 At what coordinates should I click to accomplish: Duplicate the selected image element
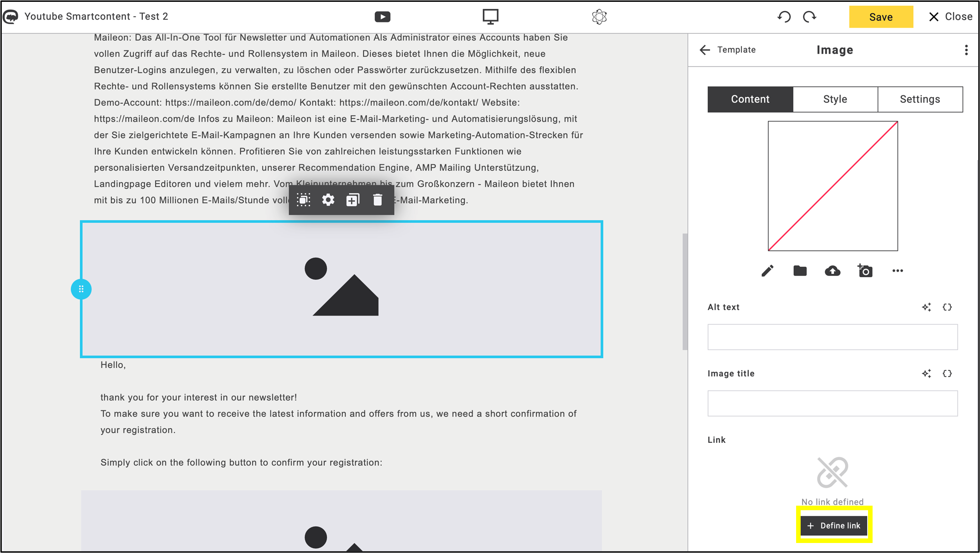(x=353, y=200)
